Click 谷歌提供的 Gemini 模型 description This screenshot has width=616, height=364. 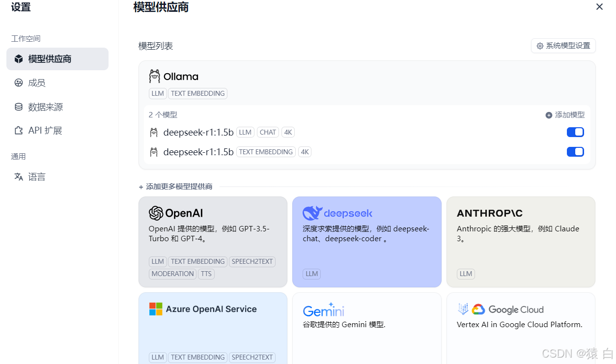344,324
